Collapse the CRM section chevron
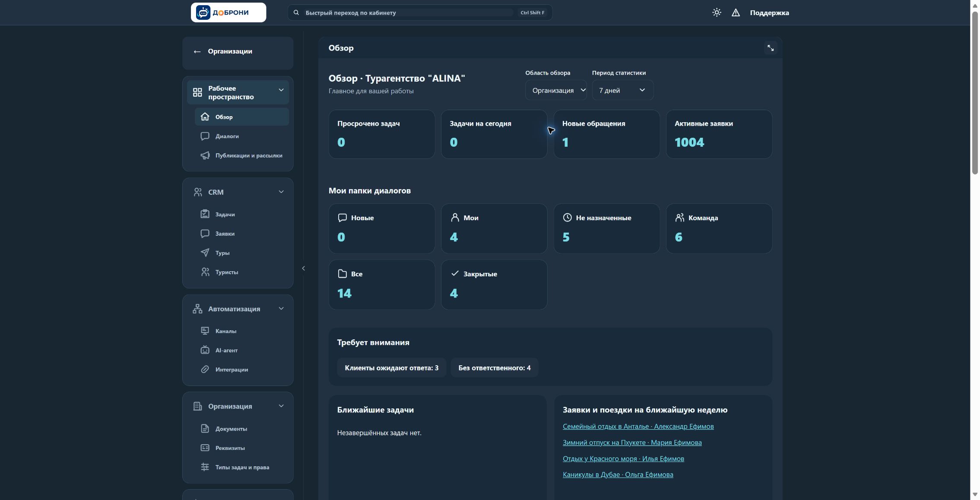The image size is (980, 500). coord(281,192)
